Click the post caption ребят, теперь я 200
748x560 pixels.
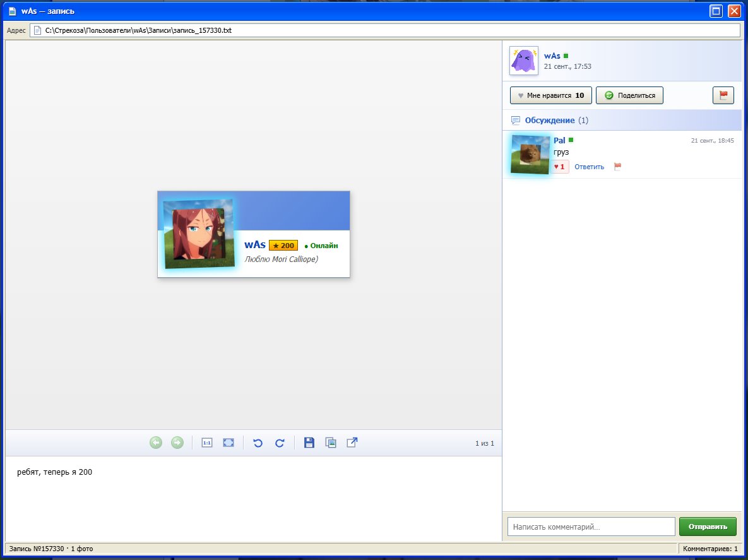[54, 472]
